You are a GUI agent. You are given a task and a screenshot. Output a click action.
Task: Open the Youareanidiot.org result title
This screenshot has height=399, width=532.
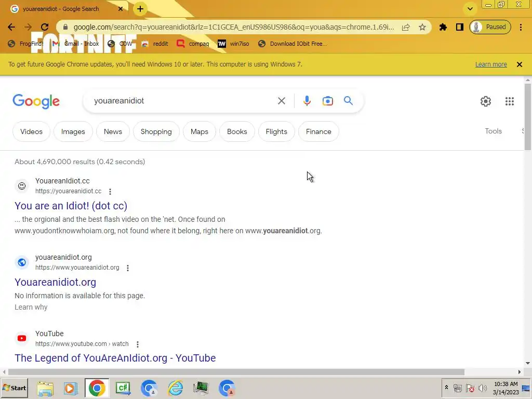pos(55,282)
